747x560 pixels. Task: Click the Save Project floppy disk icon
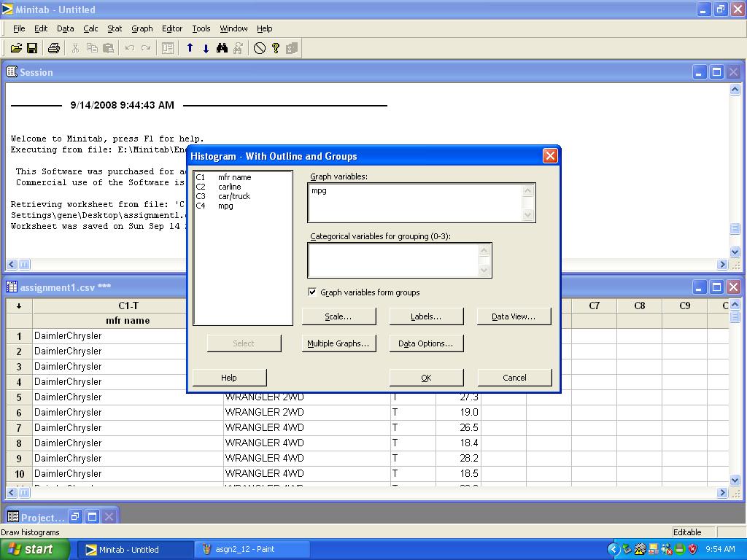pyautogui.click(x=32, y=48)
